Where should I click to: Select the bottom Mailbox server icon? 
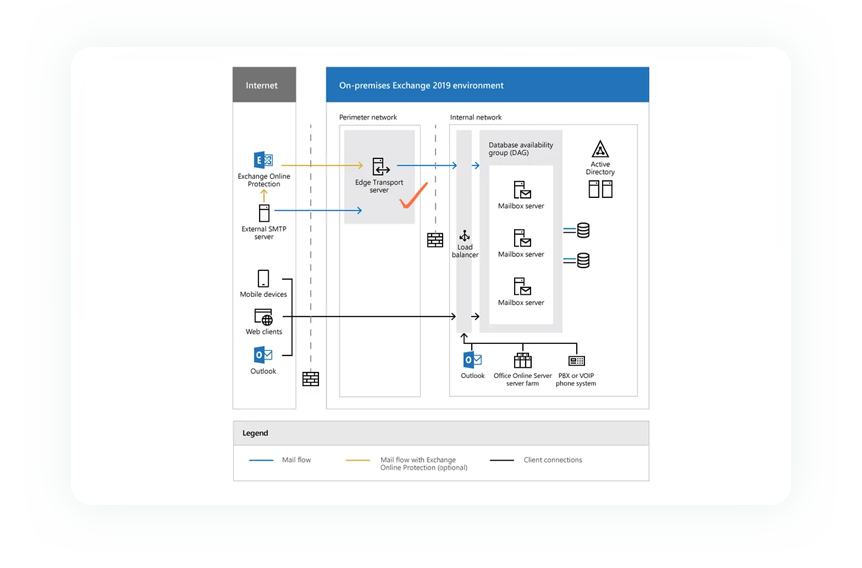tap(521, 287)
